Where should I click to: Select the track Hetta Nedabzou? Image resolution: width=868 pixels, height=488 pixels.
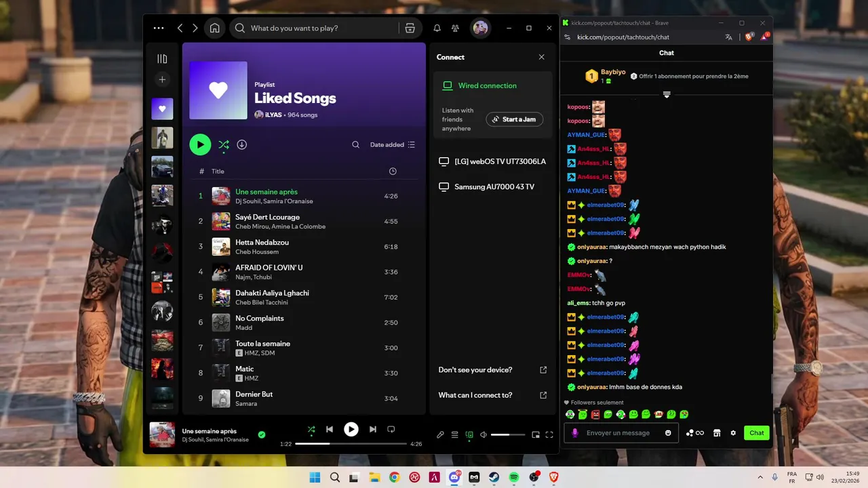[303, 247]
